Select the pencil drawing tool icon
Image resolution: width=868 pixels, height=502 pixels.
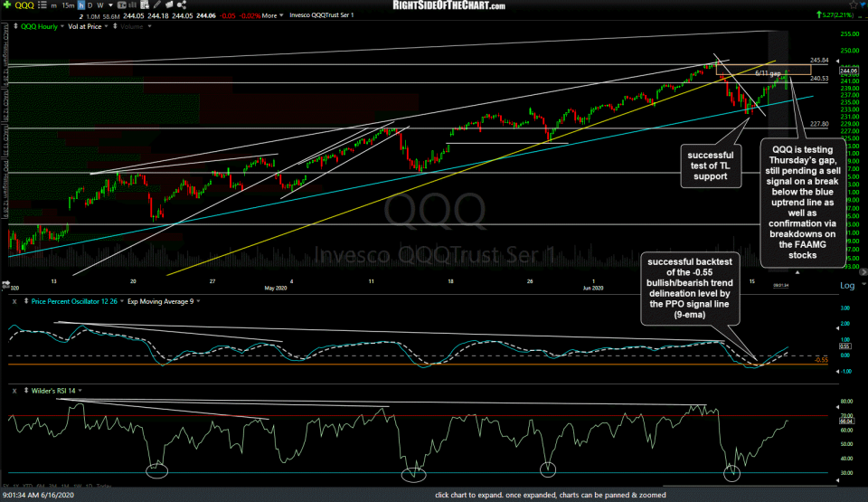157,5
